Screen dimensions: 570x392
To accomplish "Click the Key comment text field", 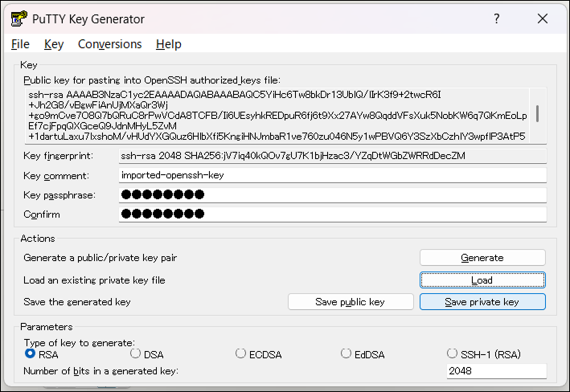I will tap(332, 175).
